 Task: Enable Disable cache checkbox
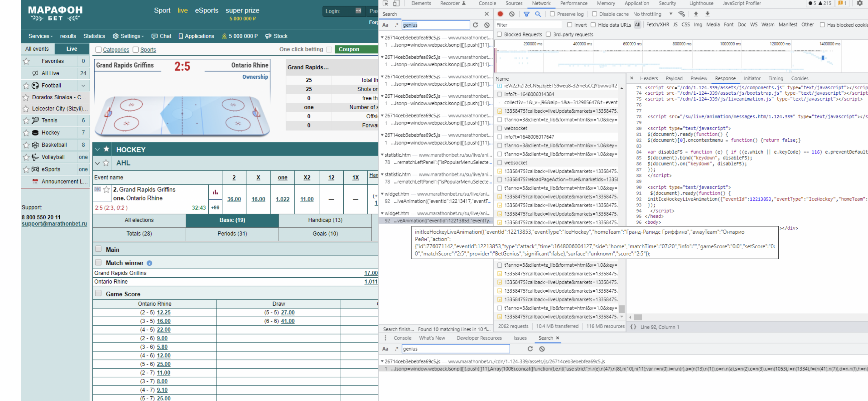(x=594, y=14)
